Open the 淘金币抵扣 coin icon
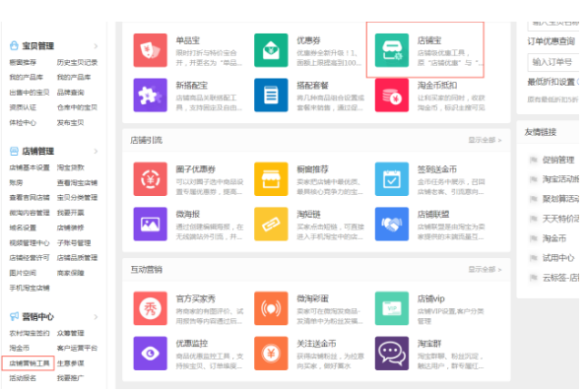Viewport: 586px width, 392px height. point(392,95)
